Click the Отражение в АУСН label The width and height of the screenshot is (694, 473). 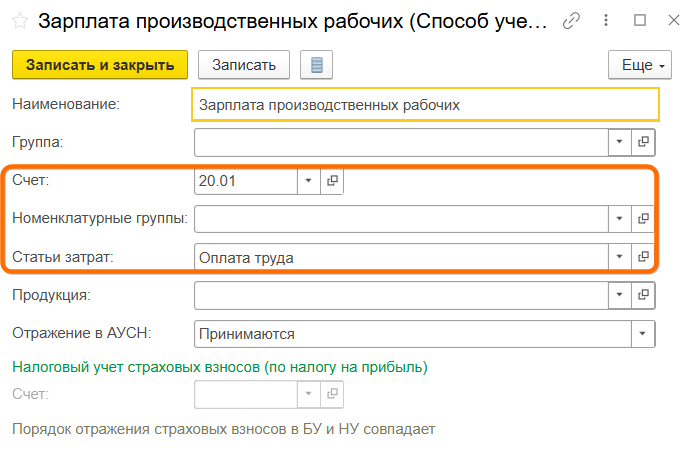81,333
